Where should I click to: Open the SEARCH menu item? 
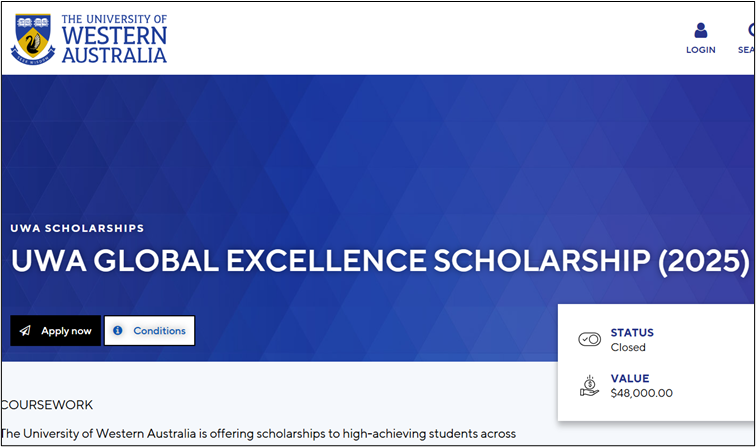click(x=746, y=50)
